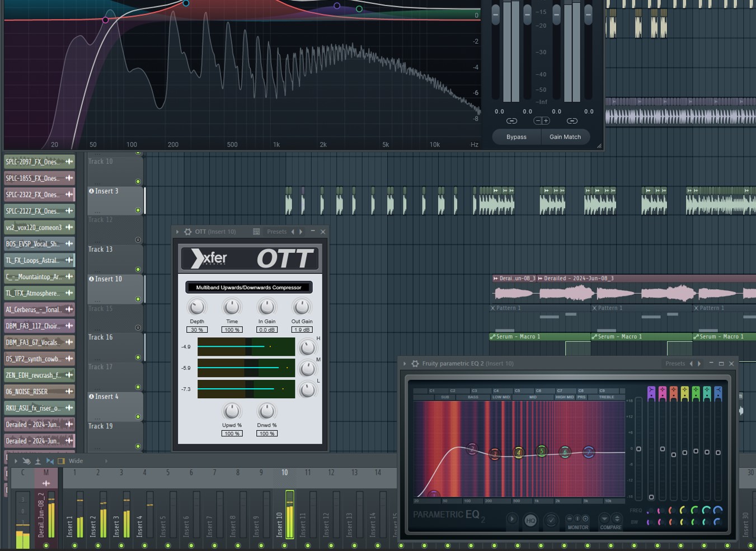Select mixer Insert 4 channel
756x551 pixels.
point(144,508)
